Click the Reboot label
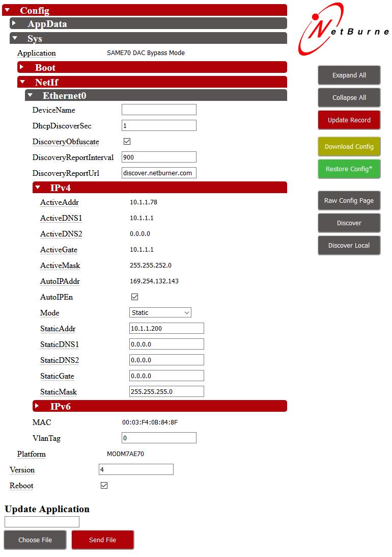392x557 pixels. pos(21,486)
